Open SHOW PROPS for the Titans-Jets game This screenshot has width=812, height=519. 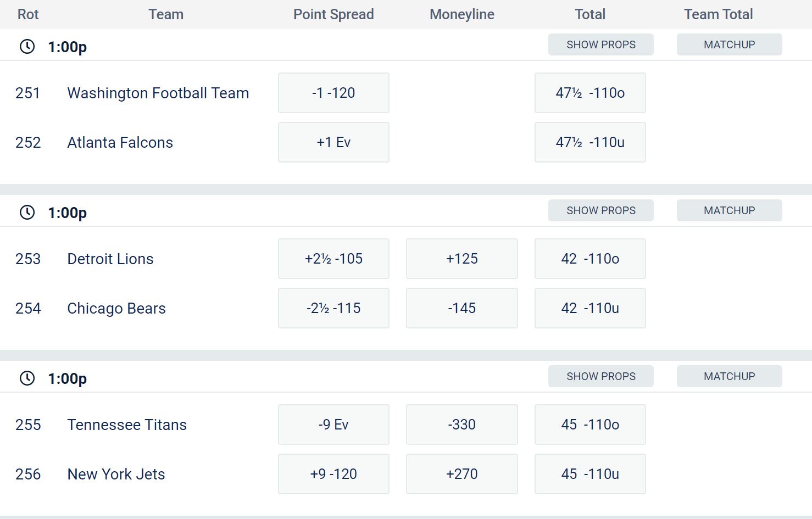click(600, 376)
